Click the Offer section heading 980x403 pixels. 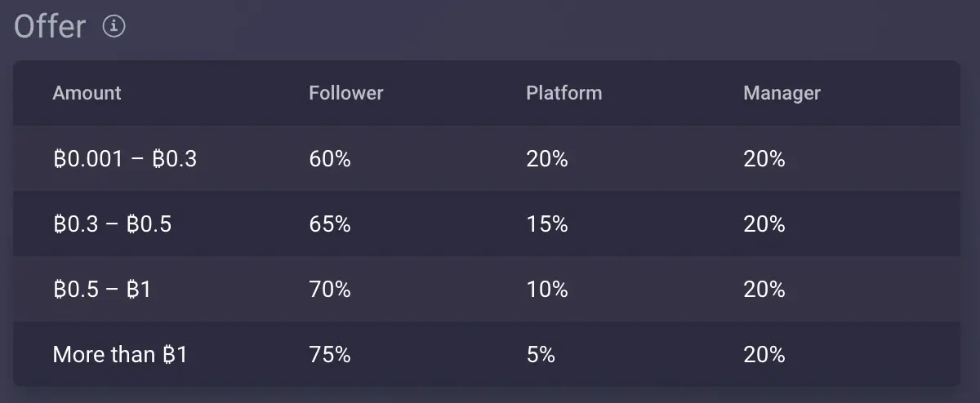[50, 27]
